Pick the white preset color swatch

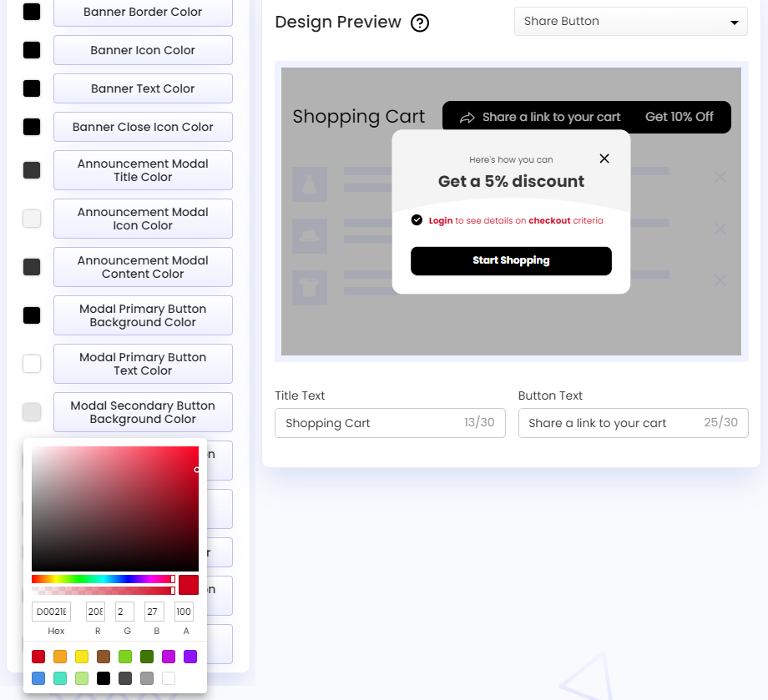[169, 678]
